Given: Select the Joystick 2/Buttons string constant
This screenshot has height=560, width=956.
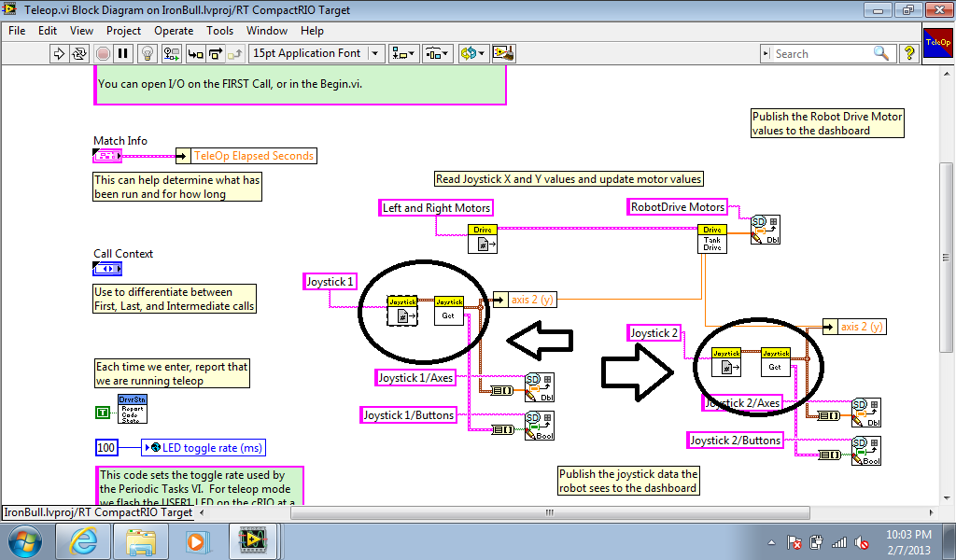Looking at the screenshot, I should (736, 441).
